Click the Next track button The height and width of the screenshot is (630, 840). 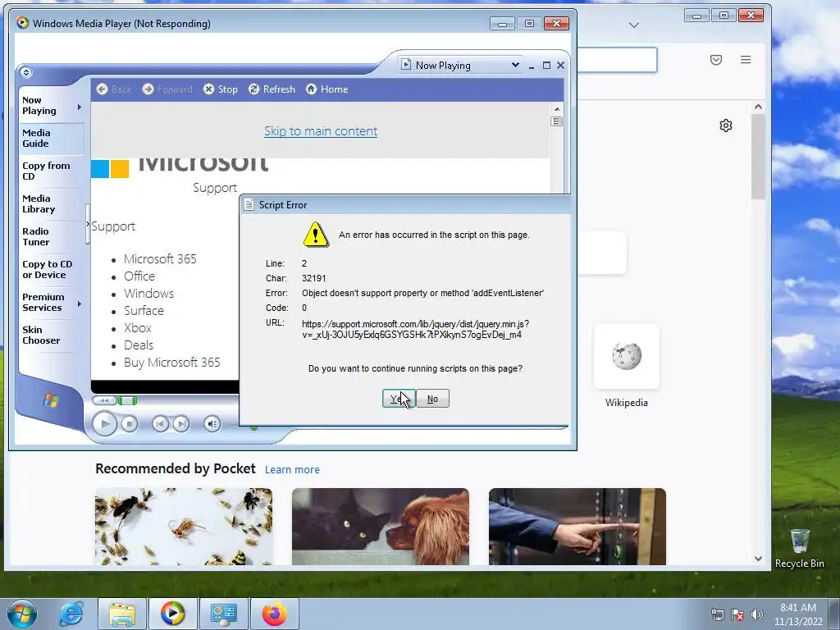[x=181, y=424]
